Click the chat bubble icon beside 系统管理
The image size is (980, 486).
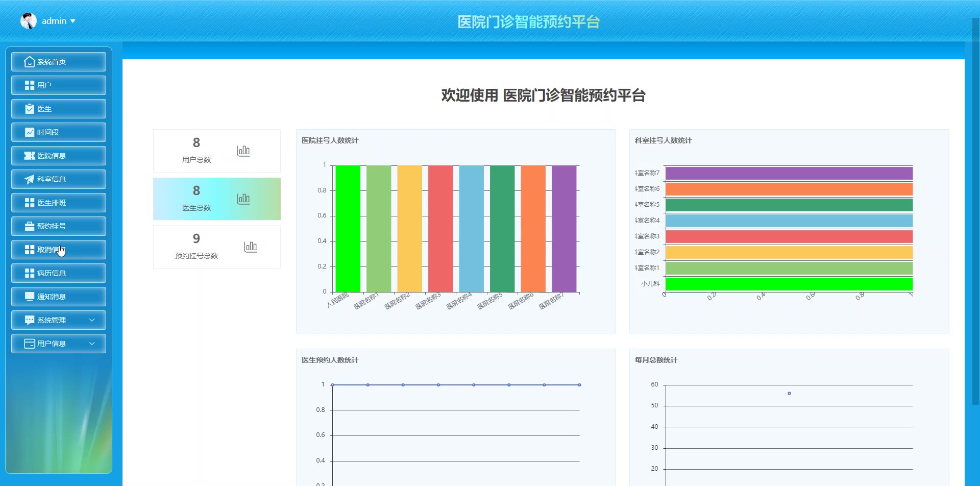[x=30, y=320]
